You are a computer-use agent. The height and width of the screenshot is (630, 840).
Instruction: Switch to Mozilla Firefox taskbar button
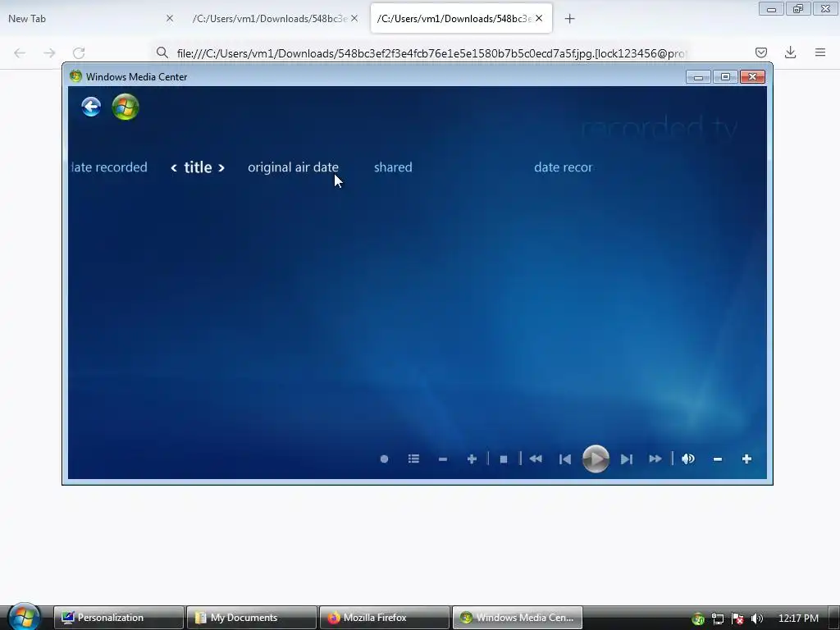coord(385,618)
